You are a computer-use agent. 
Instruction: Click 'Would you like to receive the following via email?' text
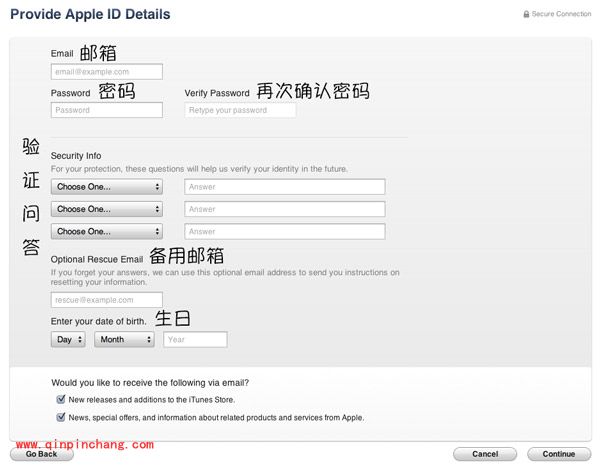(x=150, y=383)
